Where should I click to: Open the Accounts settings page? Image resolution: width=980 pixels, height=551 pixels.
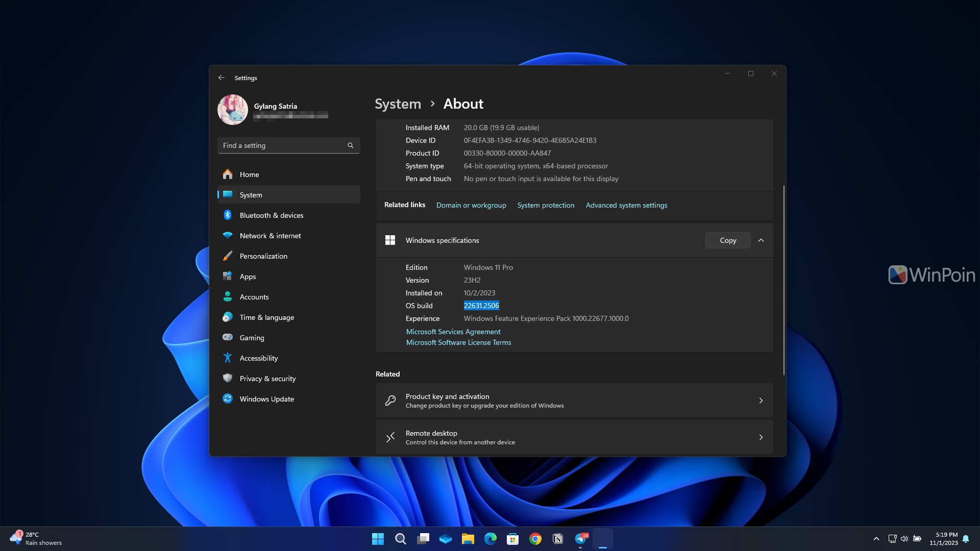tap(254, 297)
